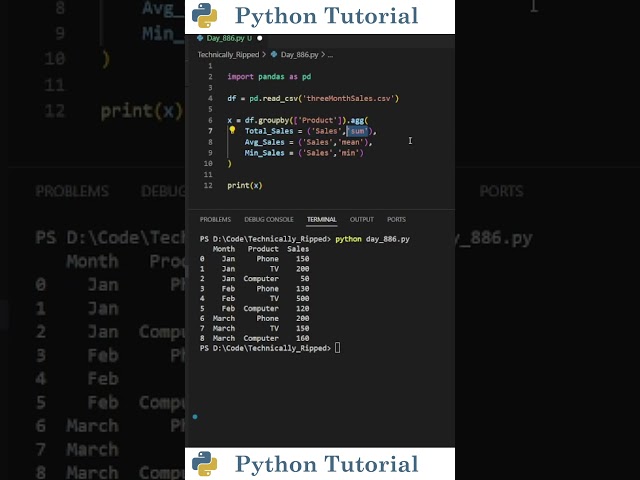
Task: Click the Sales value 130 for Feb Phone
Action: click(x=302, y=289)
